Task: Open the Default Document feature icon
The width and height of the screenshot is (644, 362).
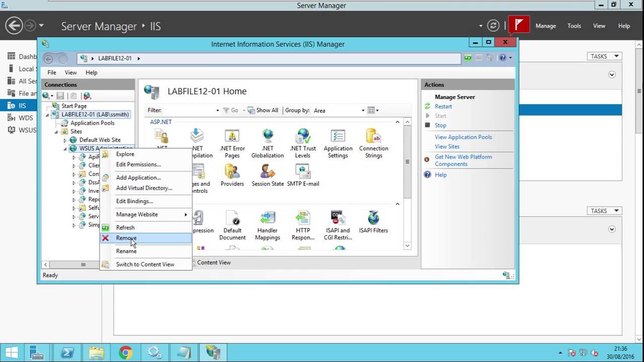Action: [232, 225]
